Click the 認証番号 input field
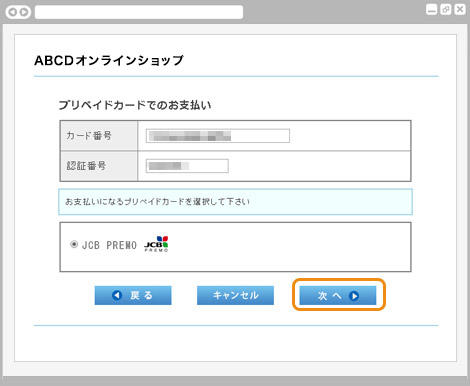The width and height of the screenshot is (470, 386). tap(187, 166)
